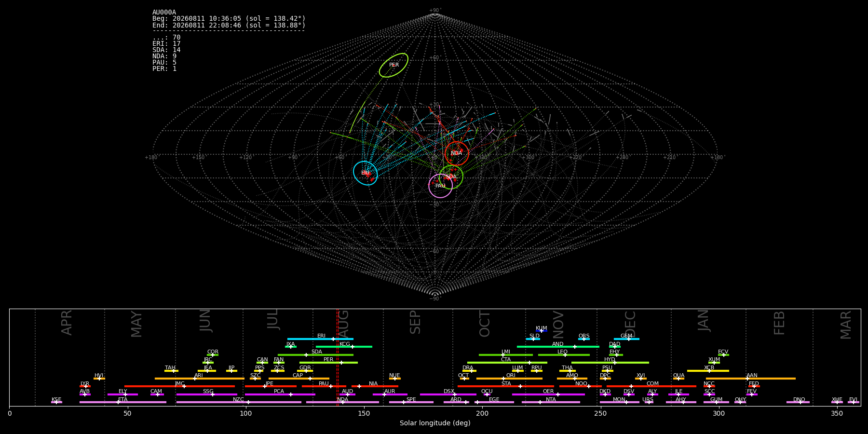Screen dimensions: 868x434
Task: Click the AU000A station title text
Action: tap(164, 13)
